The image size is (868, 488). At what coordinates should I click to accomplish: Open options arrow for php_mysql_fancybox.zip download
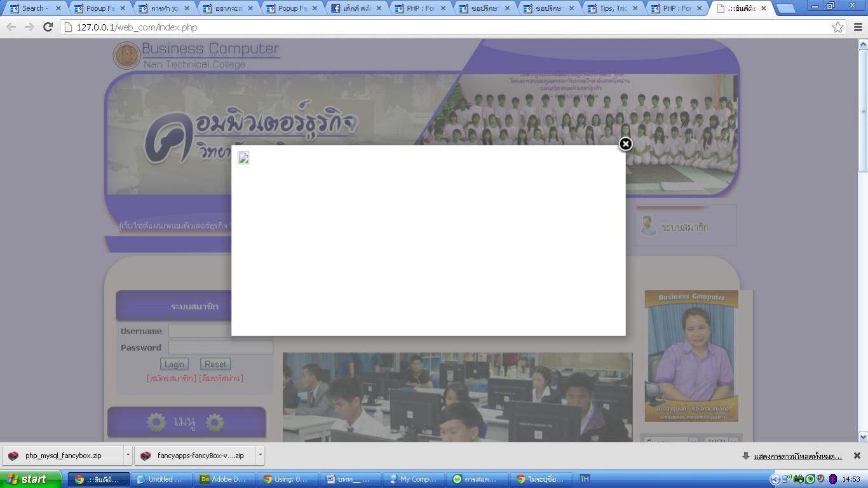(x=128, y=455)
